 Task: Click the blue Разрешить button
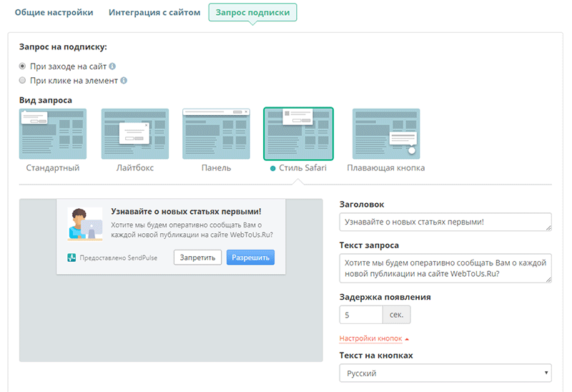pos(251,258)
